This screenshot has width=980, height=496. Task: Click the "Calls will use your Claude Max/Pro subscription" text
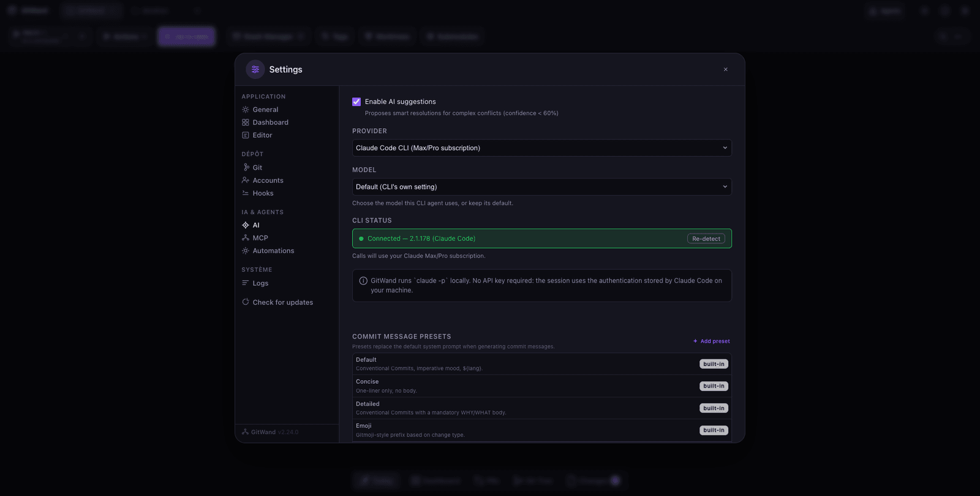(x=418, y=256)
